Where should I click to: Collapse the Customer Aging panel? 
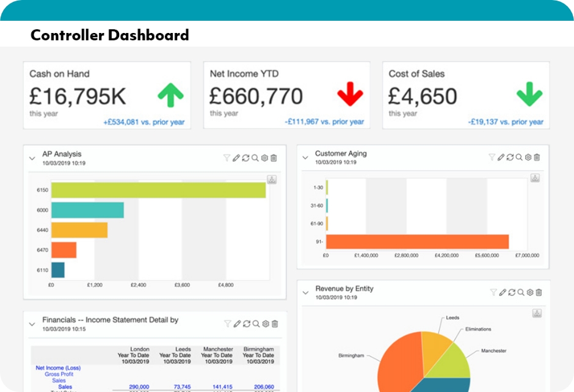pyautogui.click(x=305, y=158)
